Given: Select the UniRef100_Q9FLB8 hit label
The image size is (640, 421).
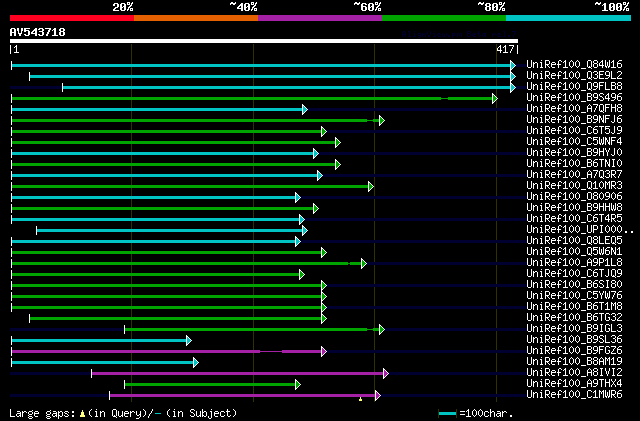Looking at the screenshot, I should click(574, 86).
